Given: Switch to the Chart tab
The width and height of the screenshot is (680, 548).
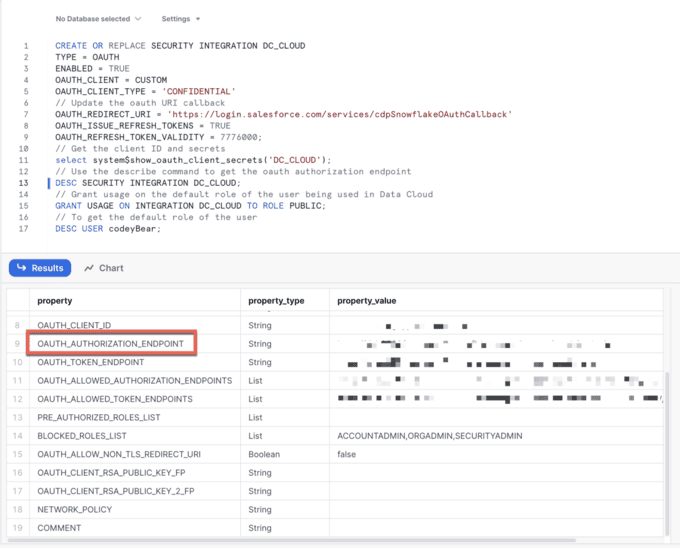Looking at the screenshot, I should 104,268.
